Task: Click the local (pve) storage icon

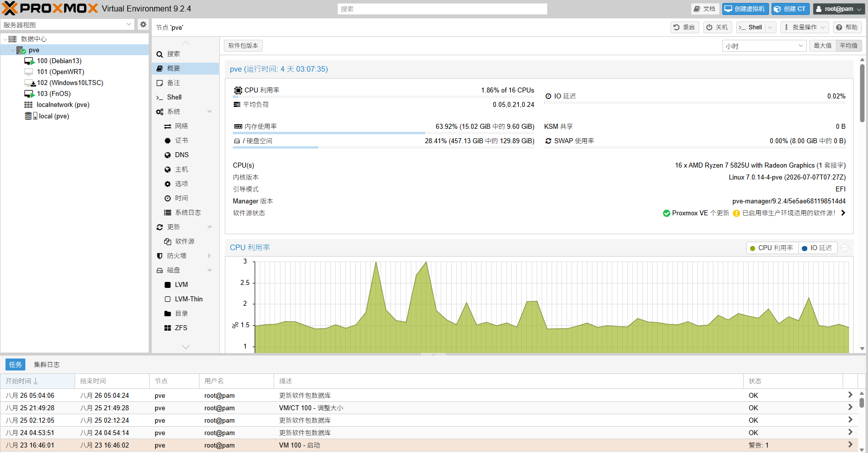Action: coord(31,116)
